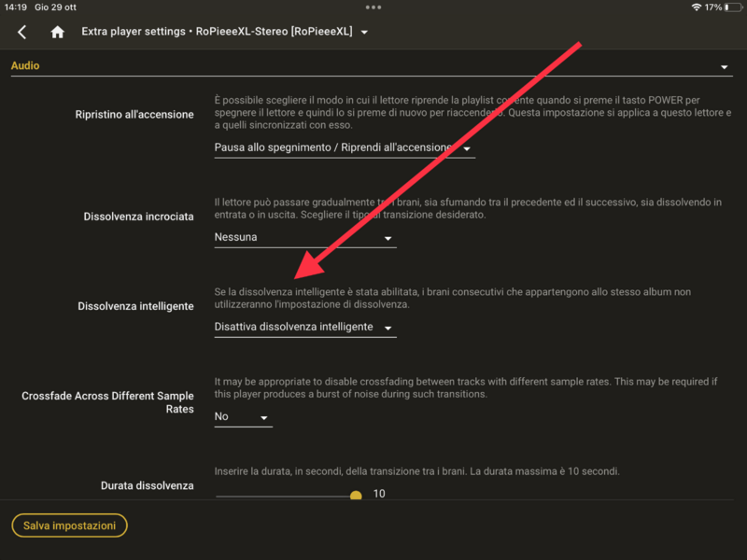Click the Dissolvenza intelligente setting label
Image resolution: width=747 pixels, height=560 pixels.
click(135, 306)
